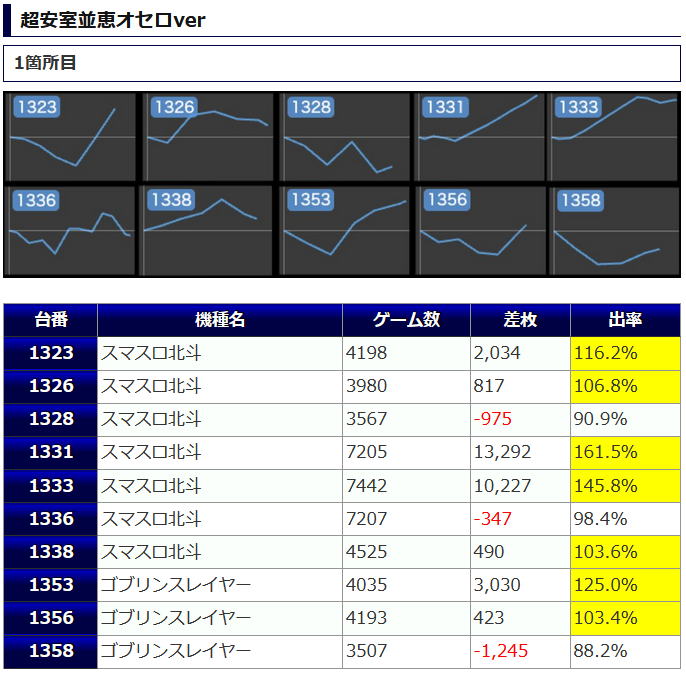Open the slump graph thumbnail labeled 1328
Screen dimensions: 686x673
(346, 137)
